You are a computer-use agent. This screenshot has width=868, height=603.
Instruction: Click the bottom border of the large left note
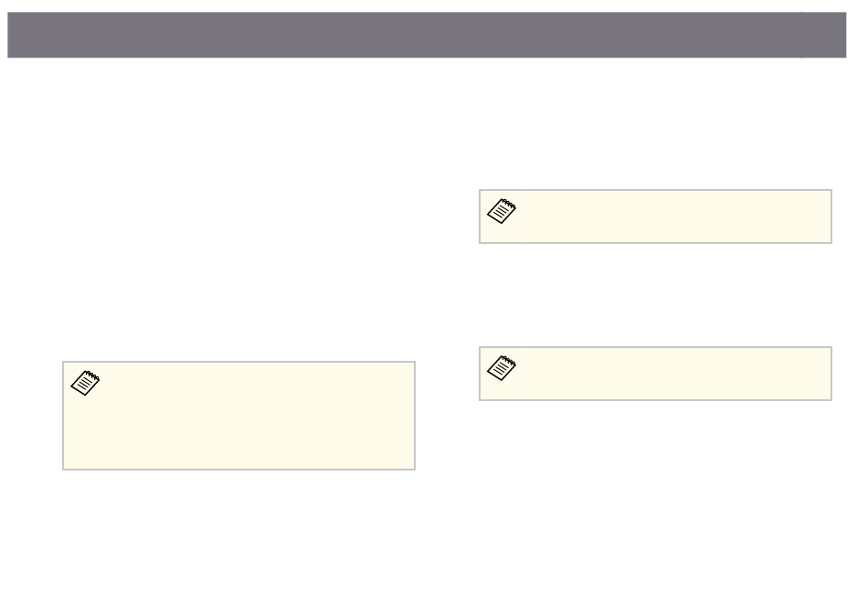click(239, 470)
